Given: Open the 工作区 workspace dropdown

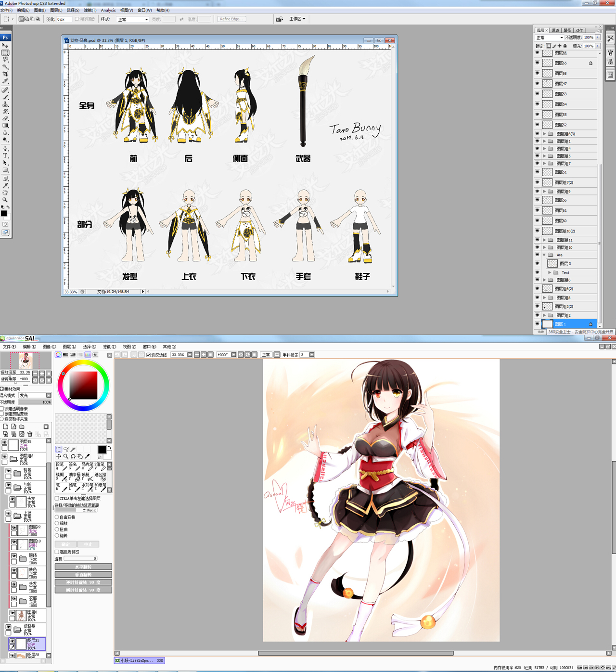Looking at the screenshot, I should (297, 19).
